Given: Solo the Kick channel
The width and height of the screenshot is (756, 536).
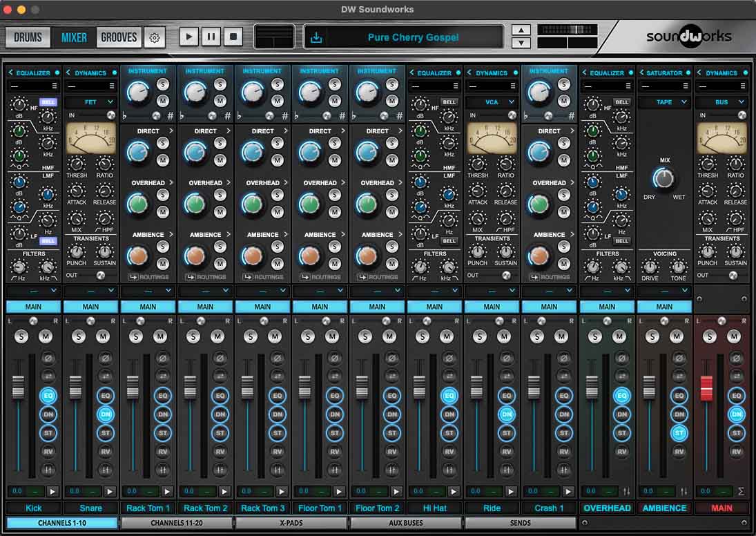Looking at the screenshot, I should coord(21,336).
